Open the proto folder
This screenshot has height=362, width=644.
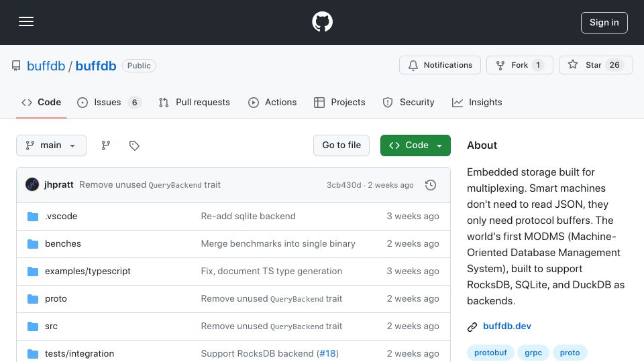[56, 299]
